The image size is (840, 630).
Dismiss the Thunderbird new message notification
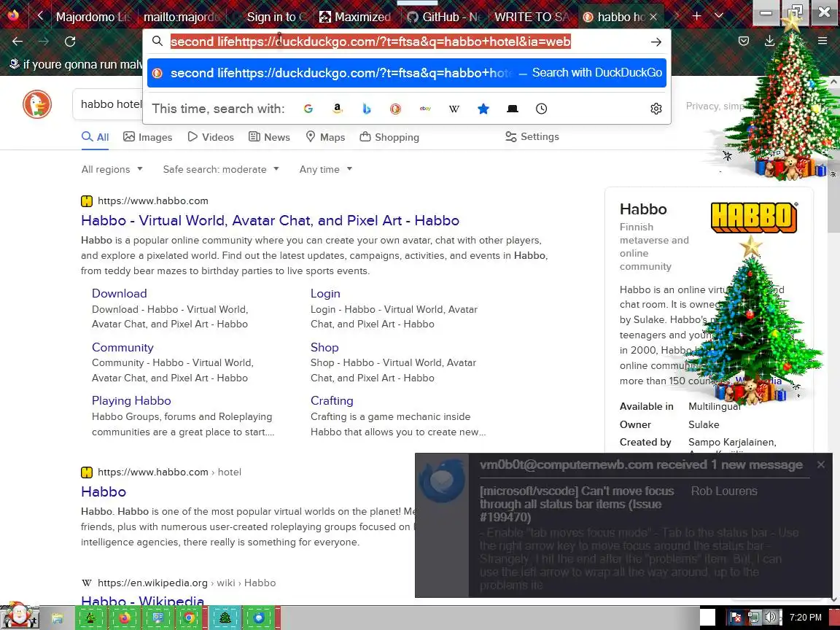[821, 464]
